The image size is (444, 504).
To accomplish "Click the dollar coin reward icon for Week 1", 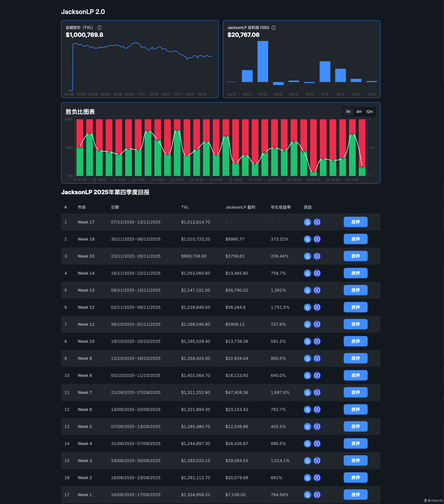I will tap(317, 495).
